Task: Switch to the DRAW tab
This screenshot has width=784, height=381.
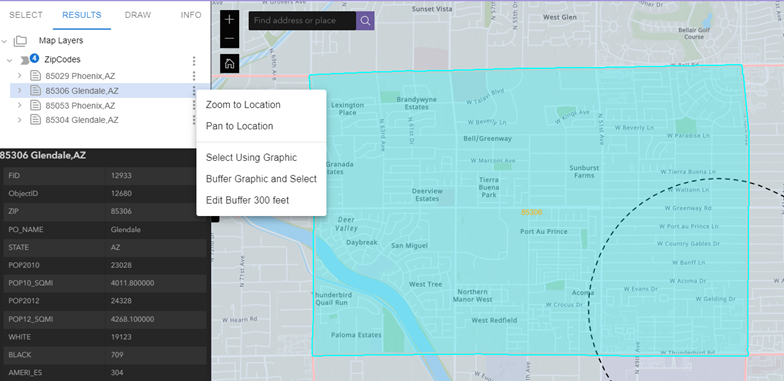Action: (138, 15)
